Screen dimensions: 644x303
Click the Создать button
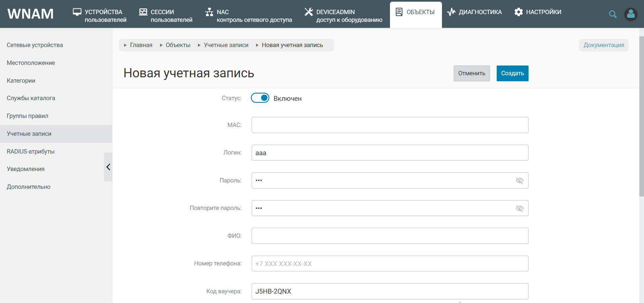(x=512, y=73)
